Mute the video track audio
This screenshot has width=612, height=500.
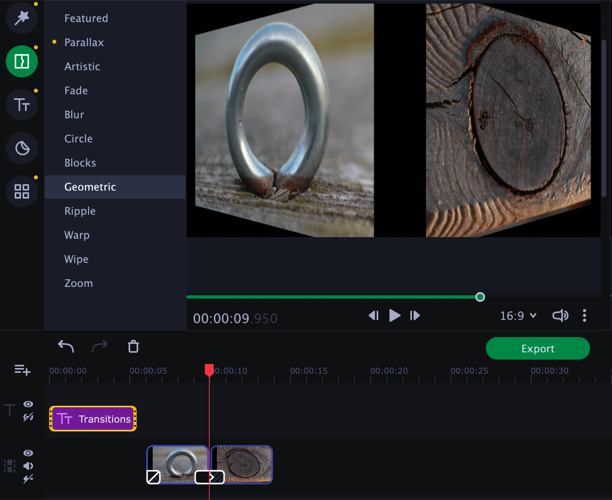(x=28, y=466)
